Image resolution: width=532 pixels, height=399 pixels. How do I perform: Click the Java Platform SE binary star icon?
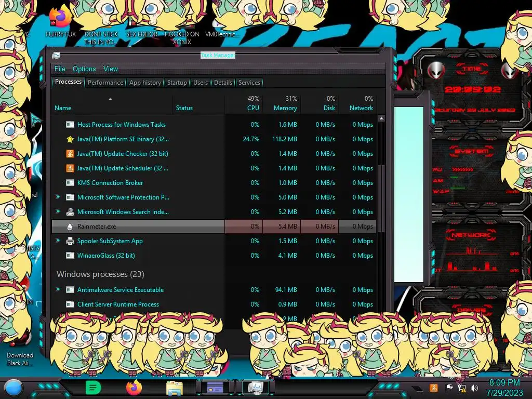pos(70,139)
